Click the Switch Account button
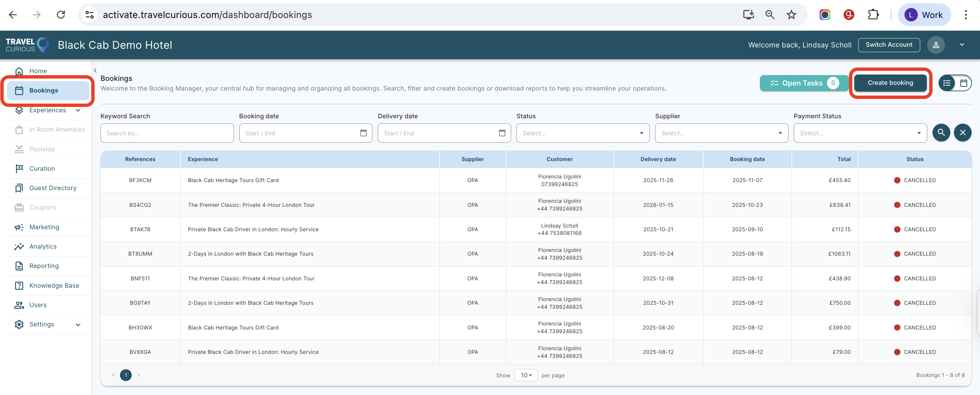Viewport: 980px width, 395px height. (x=889, y=45)
